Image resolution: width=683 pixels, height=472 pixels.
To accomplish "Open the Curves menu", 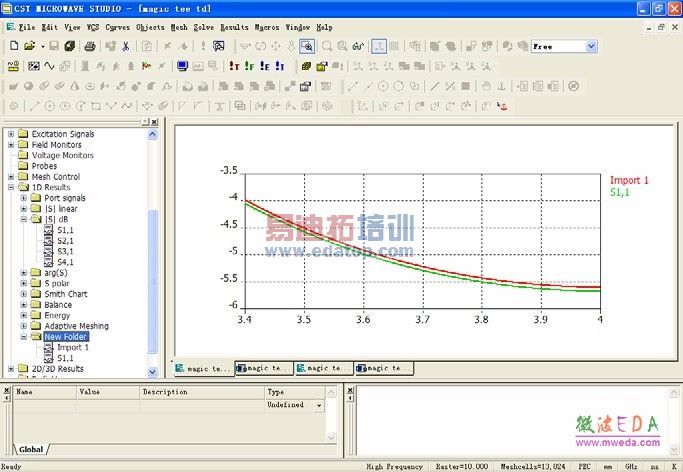I will pyautogui.click(x=118, y=27).
